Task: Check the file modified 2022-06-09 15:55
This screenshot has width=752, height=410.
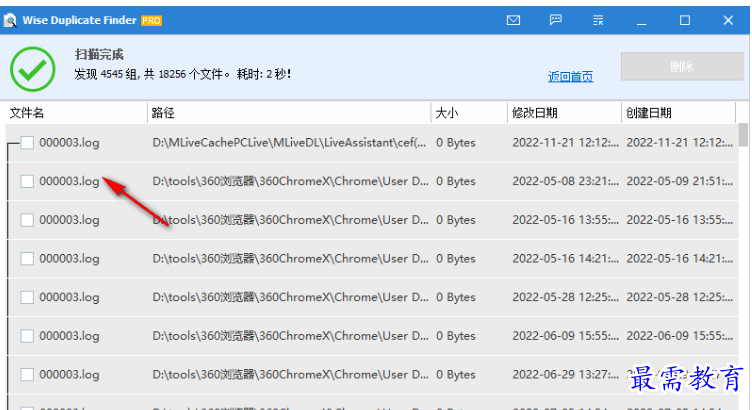Action: pos(27,336)
